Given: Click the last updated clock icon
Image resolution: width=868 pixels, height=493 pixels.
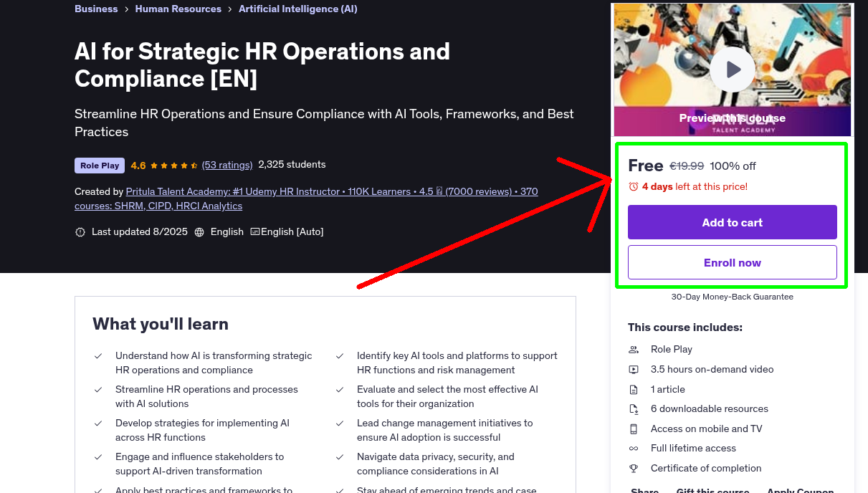Looking at the screenshot, I should (x=80, y=232).
